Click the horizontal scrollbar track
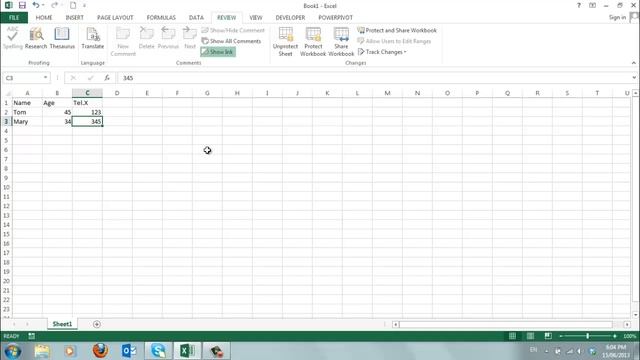The image size is (640, 360). pos(506,324)
